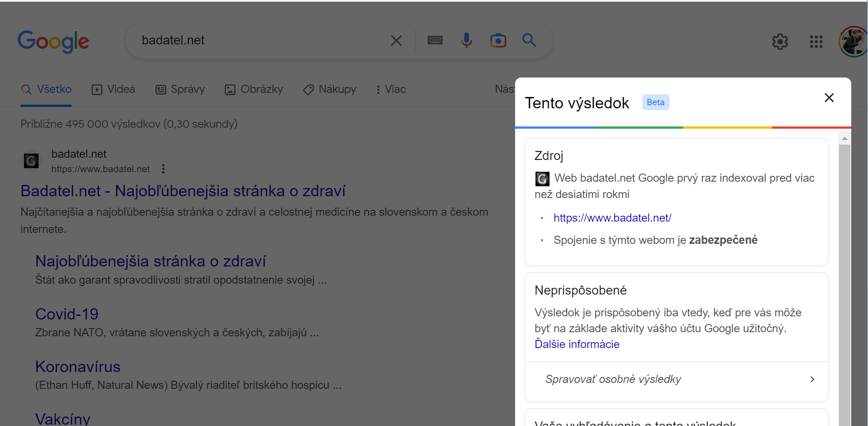868x426 pixels.
Task: Open three-dot menu beside badatel.net URL
Action: pyautogui.click(x=164, y=169)
